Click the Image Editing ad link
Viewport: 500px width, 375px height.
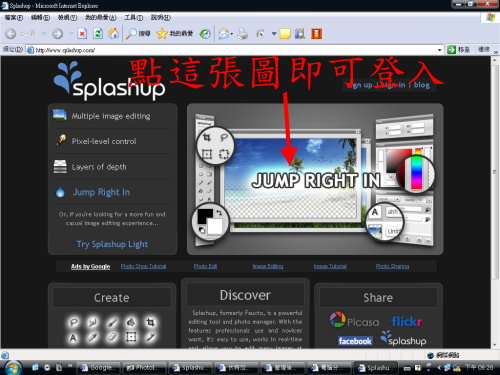268,266
